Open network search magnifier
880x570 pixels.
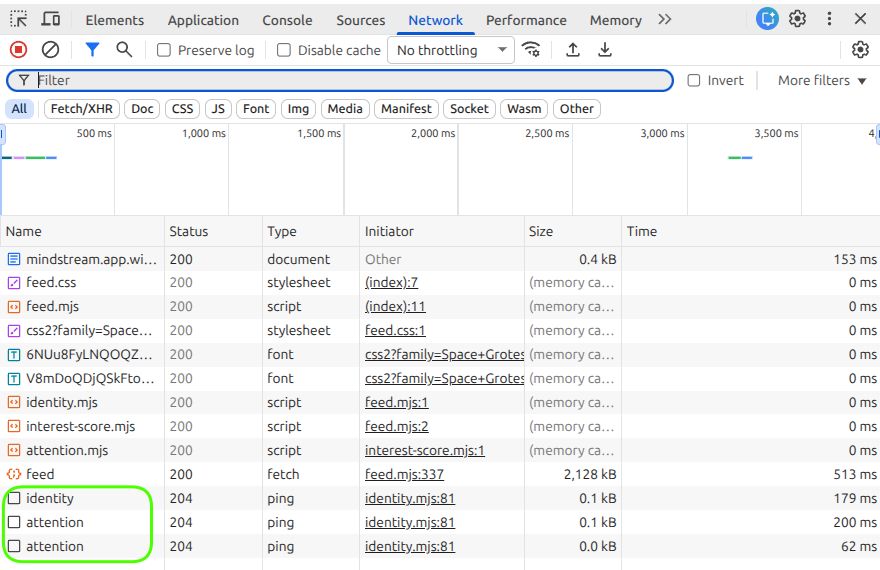(124, 50)
